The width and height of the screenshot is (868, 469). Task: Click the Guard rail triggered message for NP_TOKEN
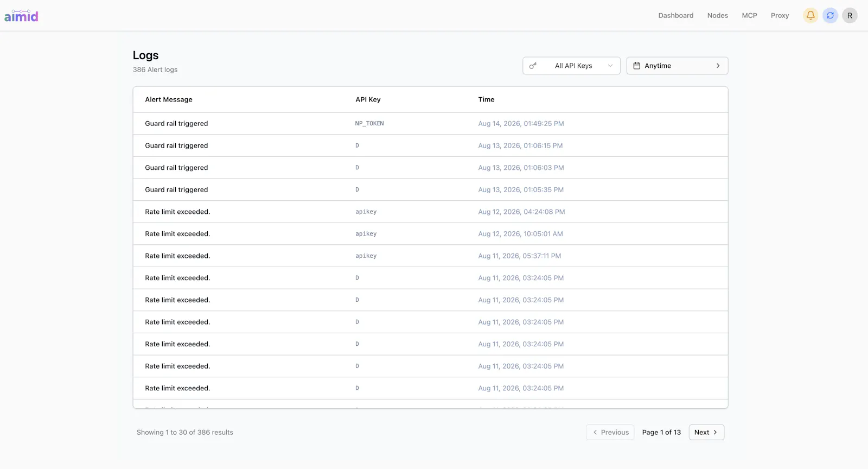coord(176,124)
